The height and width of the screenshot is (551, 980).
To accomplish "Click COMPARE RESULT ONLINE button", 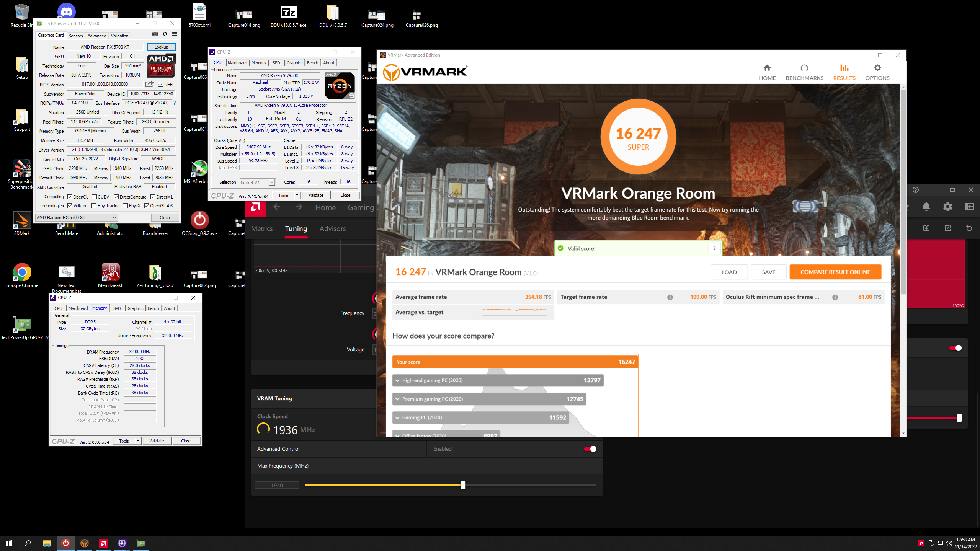I will (835, 272).
